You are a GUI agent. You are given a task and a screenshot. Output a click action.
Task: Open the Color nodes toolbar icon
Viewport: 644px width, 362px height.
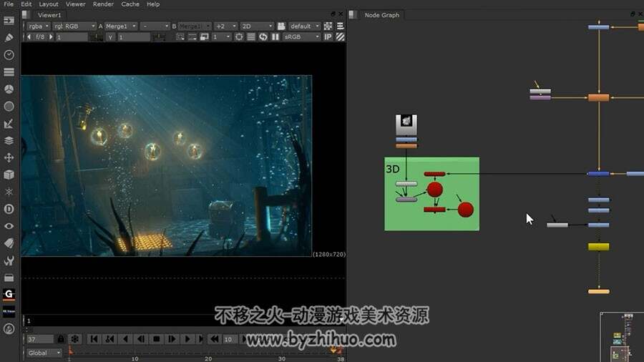click(9, 89)
